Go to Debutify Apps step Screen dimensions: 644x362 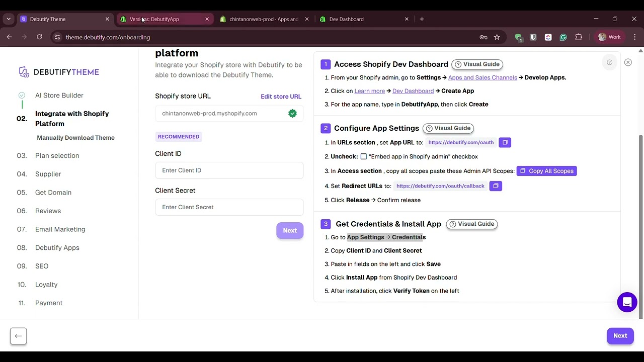(x=57, y=248)
